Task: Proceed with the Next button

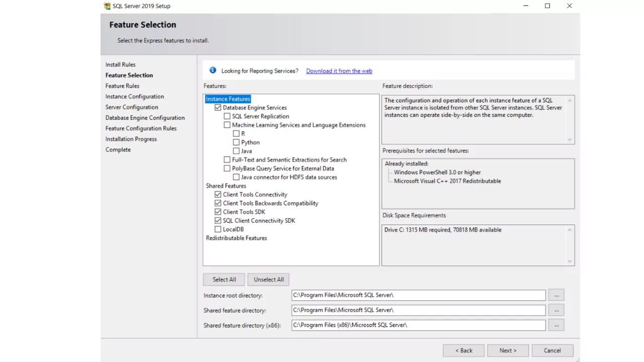Action: 508,350
